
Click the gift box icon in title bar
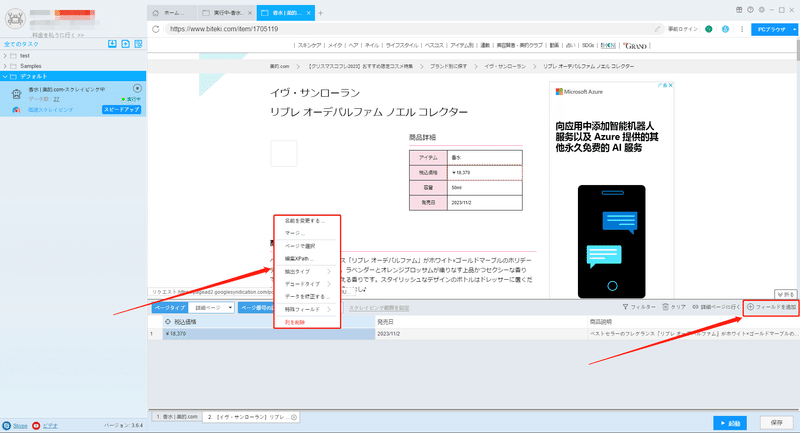[739, 10]
